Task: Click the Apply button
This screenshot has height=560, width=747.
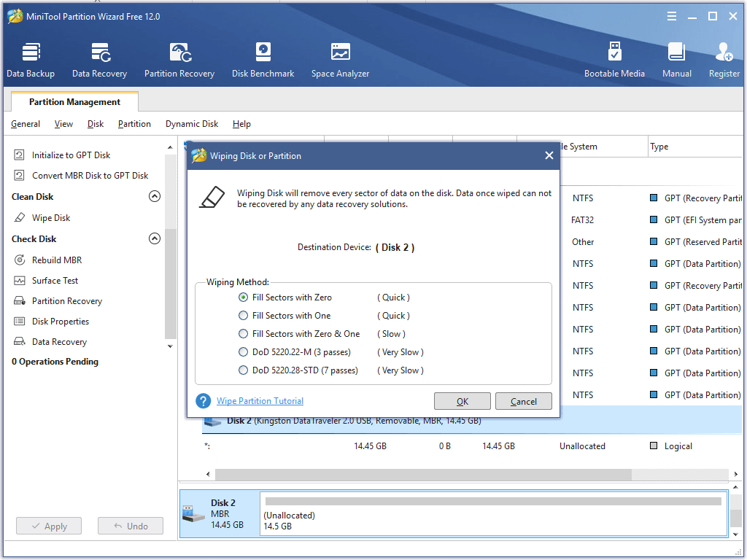Action: coord(49,526)
